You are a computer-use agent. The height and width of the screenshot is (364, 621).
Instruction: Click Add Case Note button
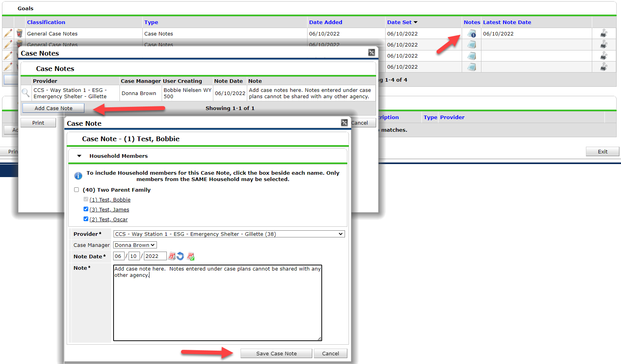click(x=54, y=108)
